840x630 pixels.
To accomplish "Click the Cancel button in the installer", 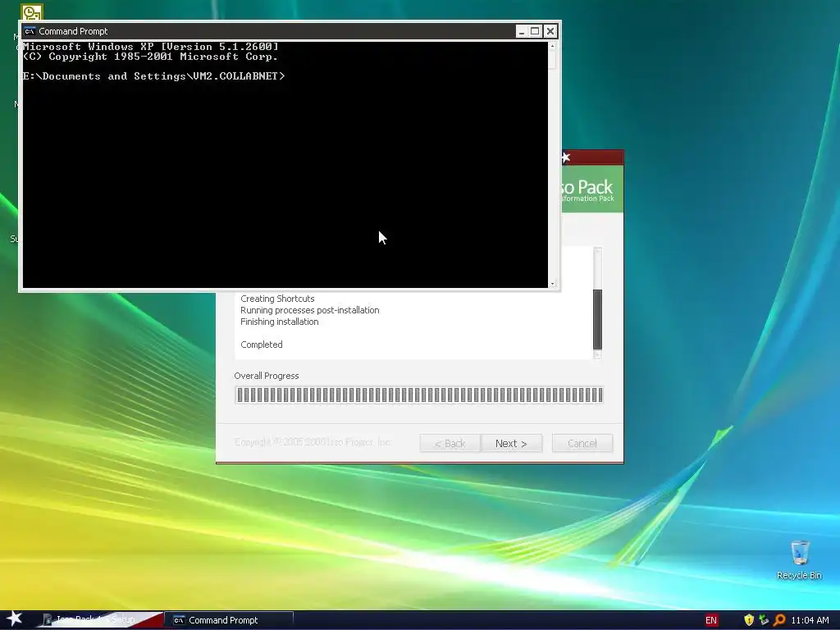I will [582, 443].
